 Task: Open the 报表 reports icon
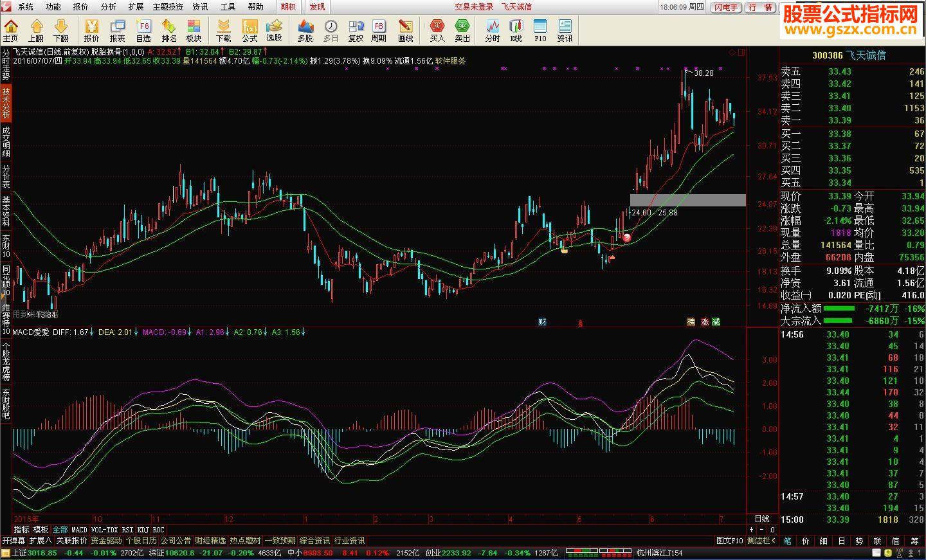118,30
